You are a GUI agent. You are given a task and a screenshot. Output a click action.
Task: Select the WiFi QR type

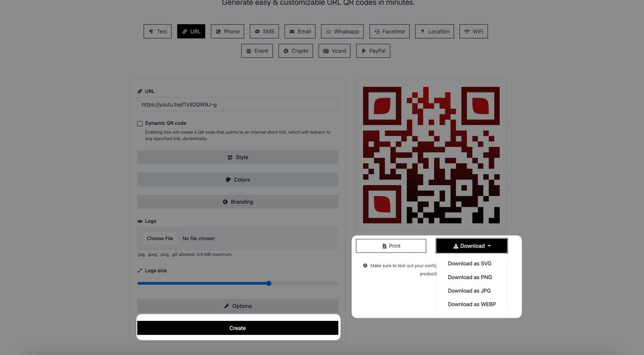tap(473, 31)
